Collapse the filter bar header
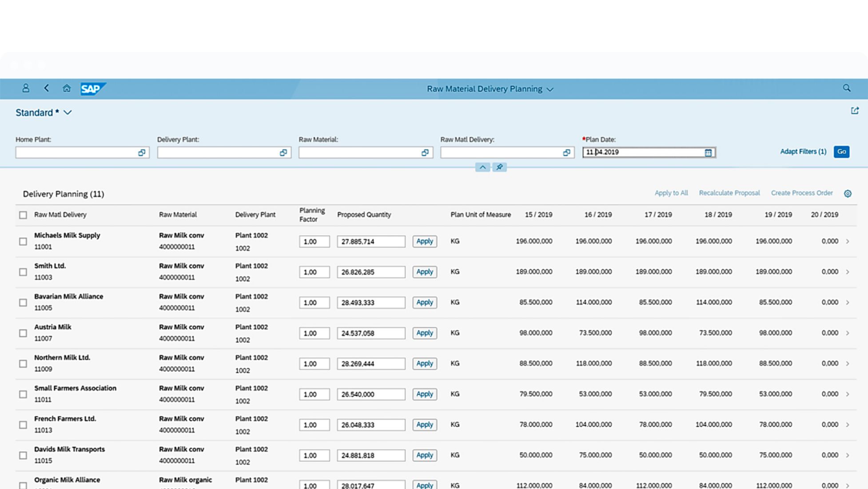The height and width of the screenshot is (489, 868). (x=482, y=167)
